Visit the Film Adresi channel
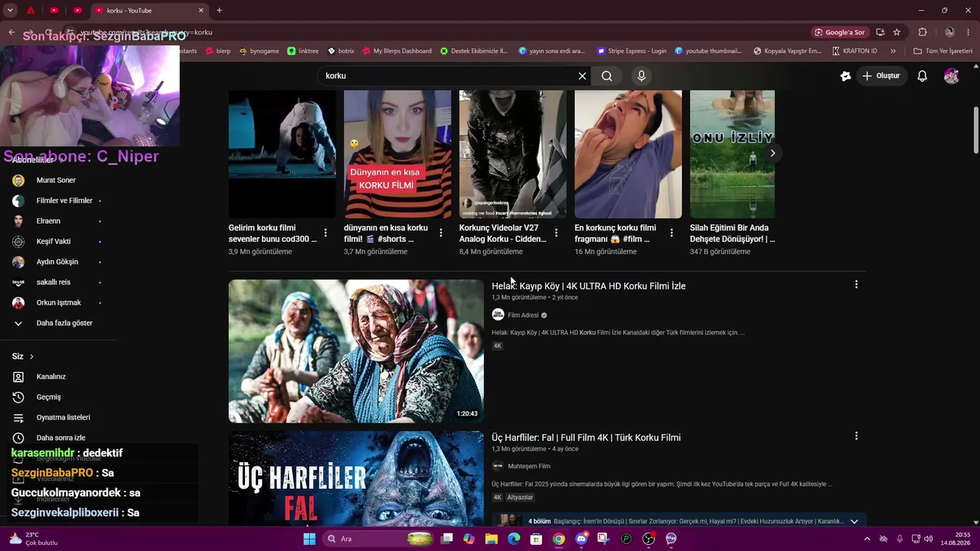Viewport: 980px width, 551px height. click(523, 315)
